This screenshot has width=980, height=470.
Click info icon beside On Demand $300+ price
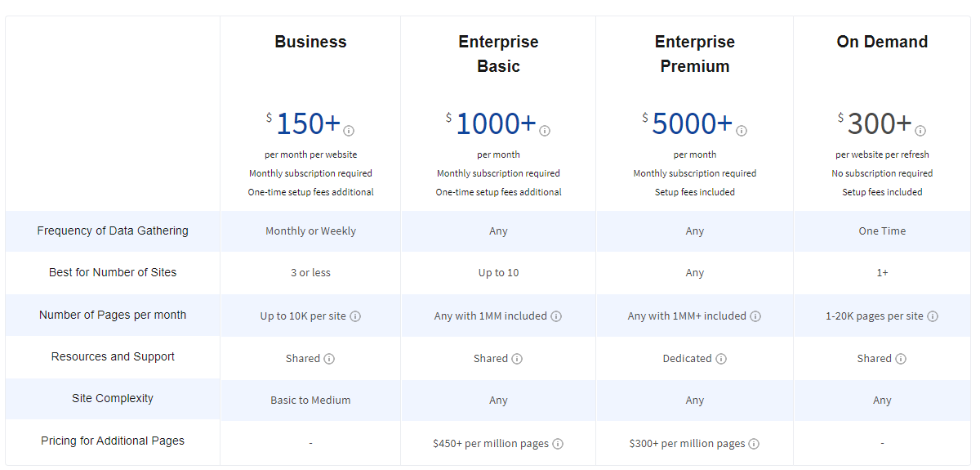click(920, 131)
